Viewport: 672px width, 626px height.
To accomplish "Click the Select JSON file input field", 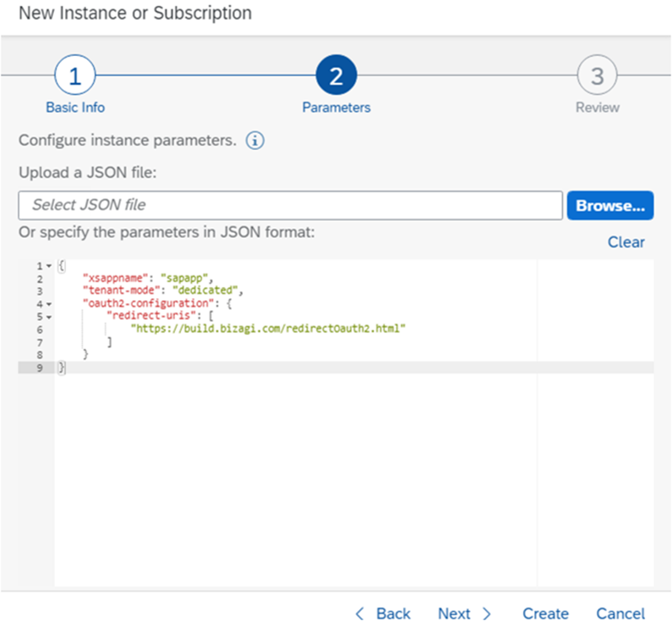I will click(x=290, y=205).
